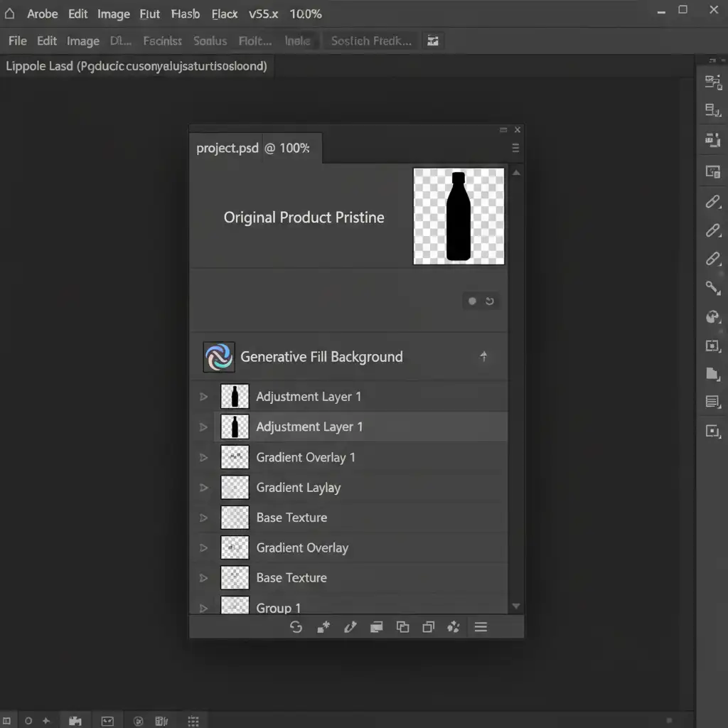Switch to the project.psd tab
The image size is (728, 728).
(x=253, y=149)
